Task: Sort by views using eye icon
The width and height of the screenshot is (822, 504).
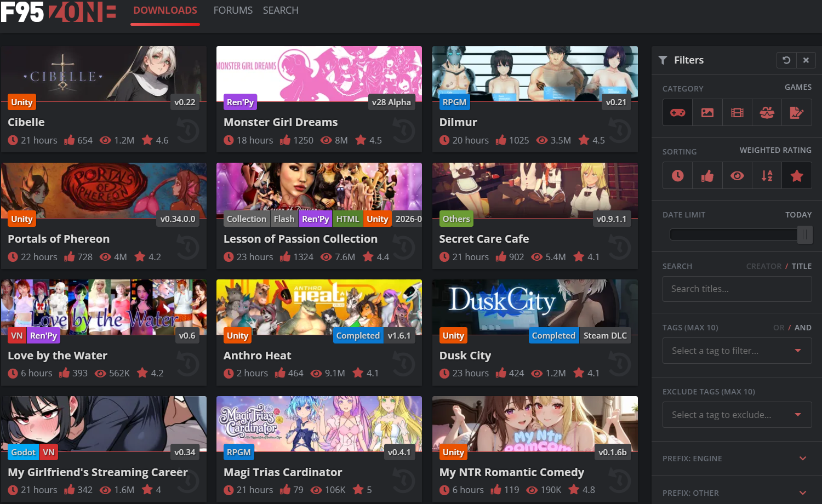Action: coord(737,175)
